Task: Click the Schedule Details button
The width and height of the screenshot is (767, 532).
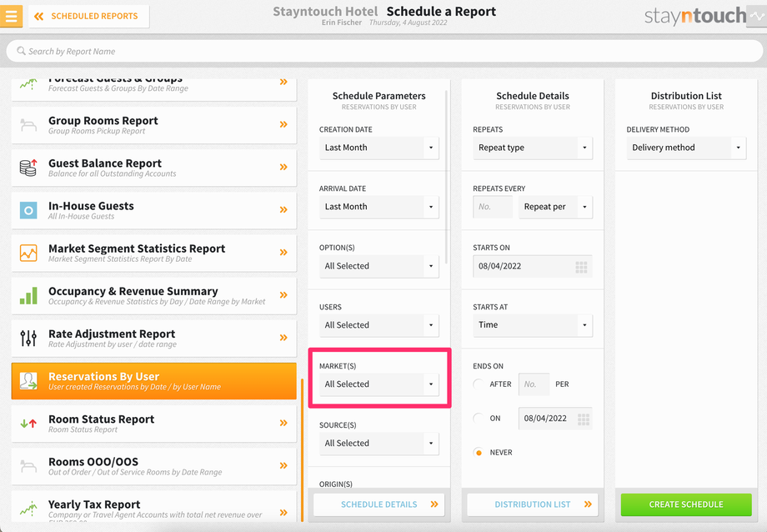Action: 379,504
